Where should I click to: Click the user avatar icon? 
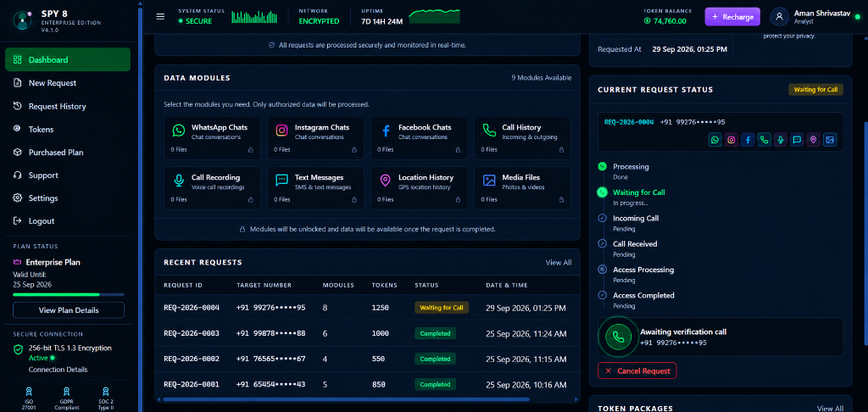click(x=780, y=17)
